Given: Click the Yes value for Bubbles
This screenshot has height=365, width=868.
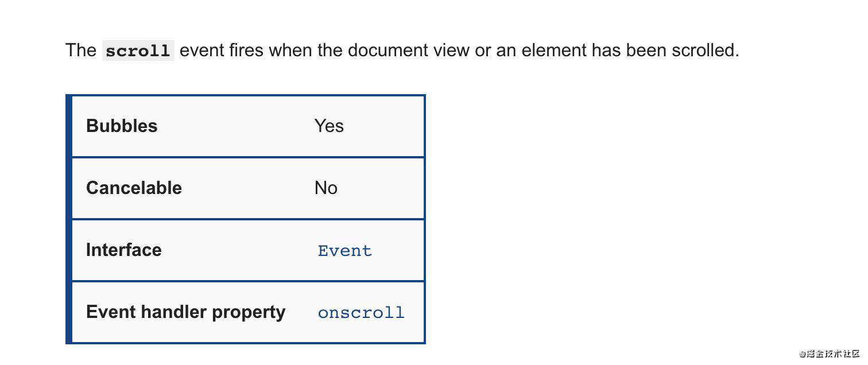Looking at the screenshot, I should [x=329, y=126].
